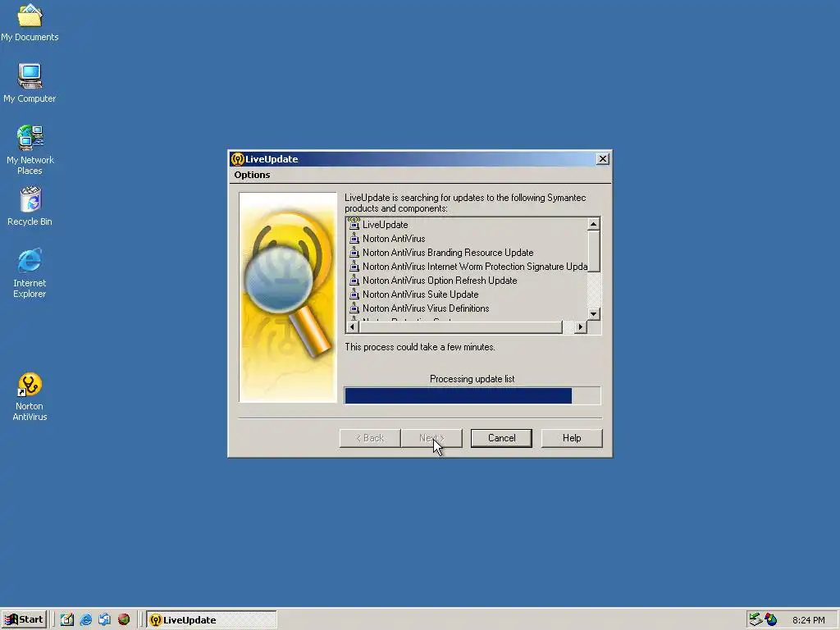Click the LiveUpdate title bar icon
The image size is (840, 630).
pos(237,159)
